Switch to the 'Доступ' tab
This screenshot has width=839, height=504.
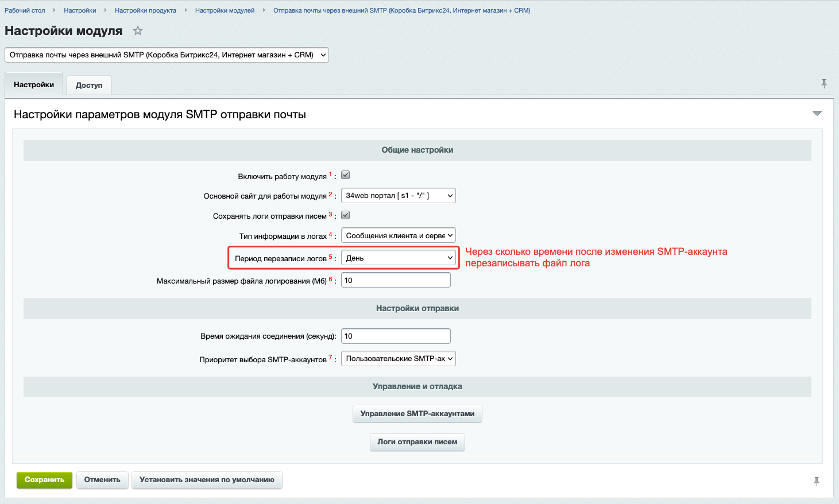pos(89,85)
